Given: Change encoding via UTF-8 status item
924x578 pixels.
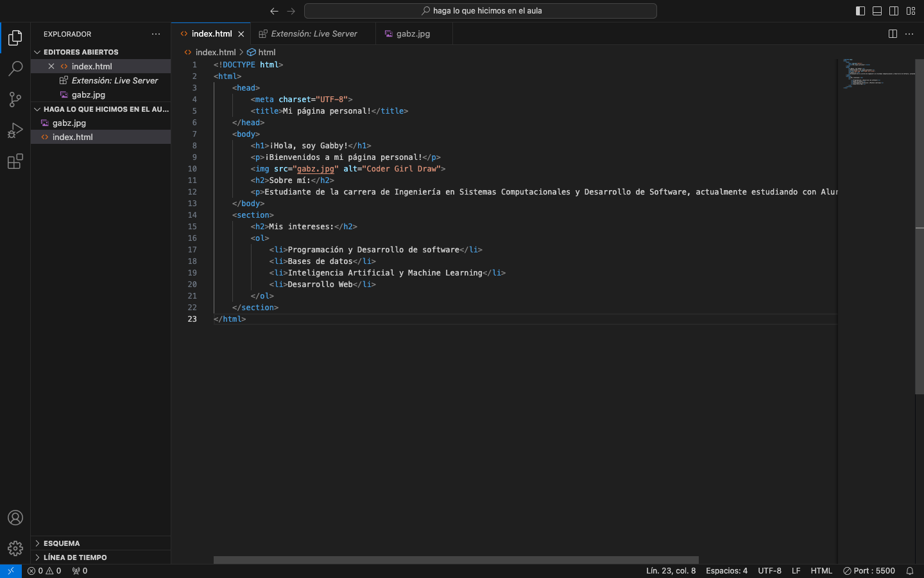Looking at the screenshot, I should [769, 571].
